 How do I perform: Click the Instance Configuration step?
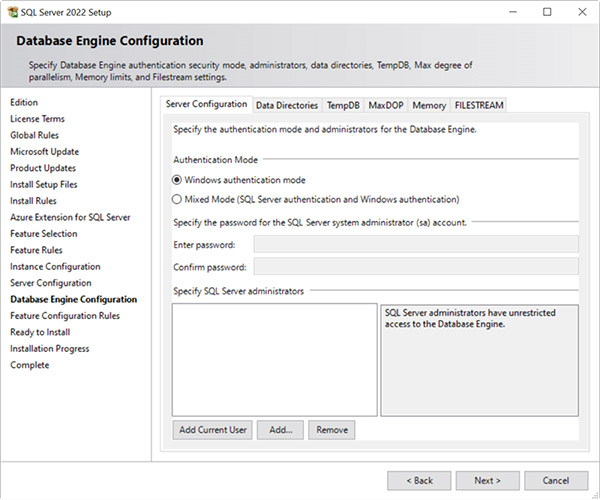pos(55,267)
